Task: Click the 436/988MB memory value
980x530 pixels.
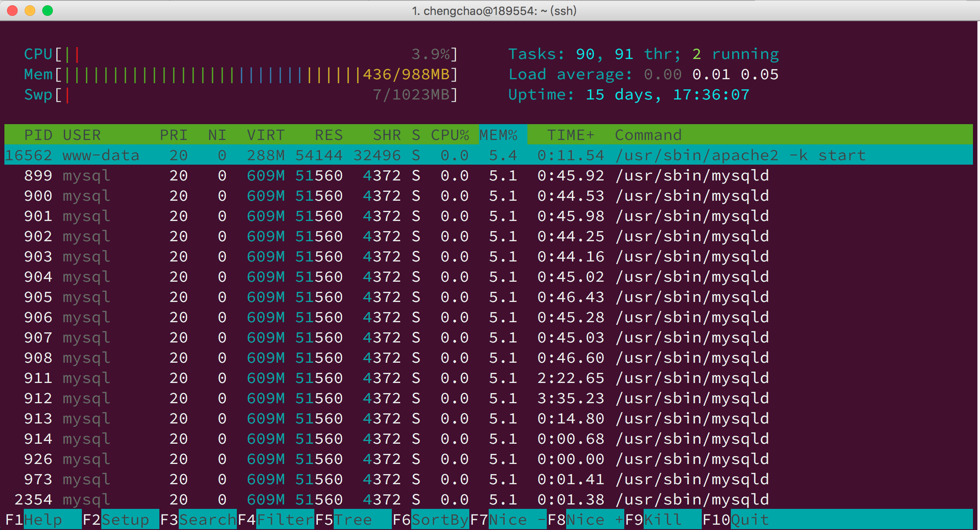Action: click(x=406, y=74)
